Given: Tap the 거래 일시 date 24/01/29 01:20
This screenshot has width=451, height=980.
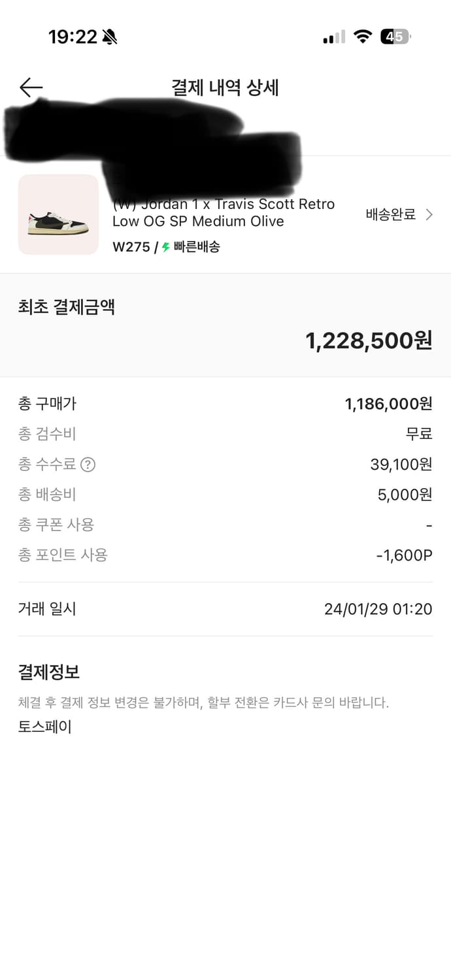Looking at the screenshot, I should click(x=378, y=610).
